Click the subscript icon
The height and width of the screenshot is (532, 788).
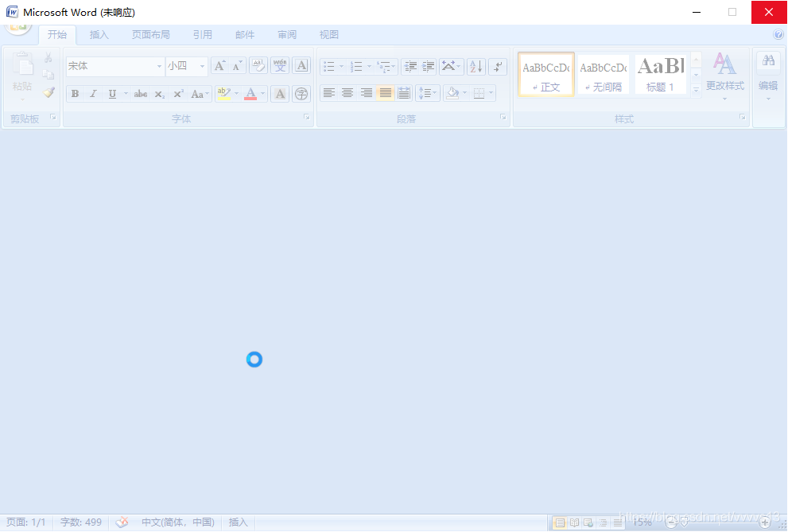click(x=158, y=93)
